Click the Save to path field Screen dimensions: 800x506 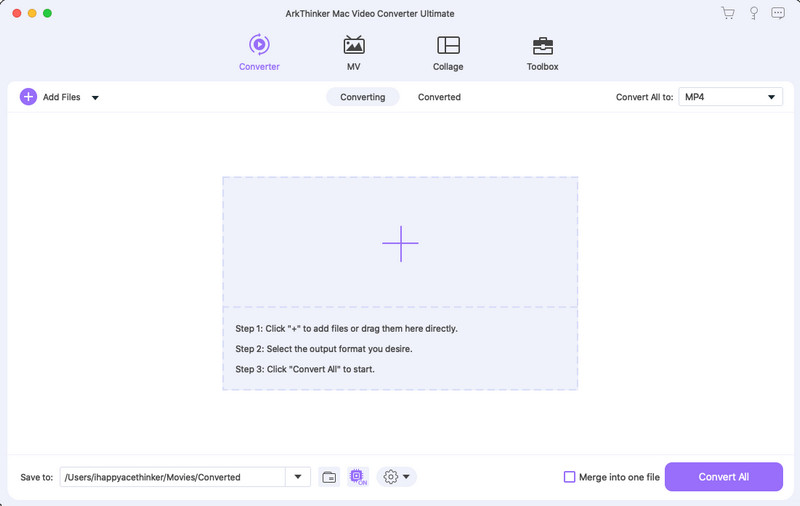pyautogui.click(x=172, y=477)
